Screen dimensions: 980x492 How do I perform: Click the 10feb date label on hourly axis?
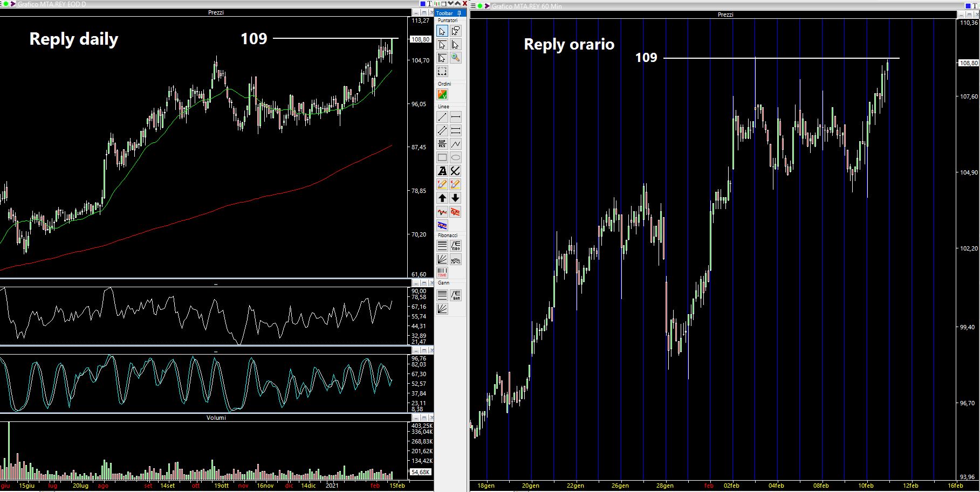pyautogui.click(x=866, y=486)
